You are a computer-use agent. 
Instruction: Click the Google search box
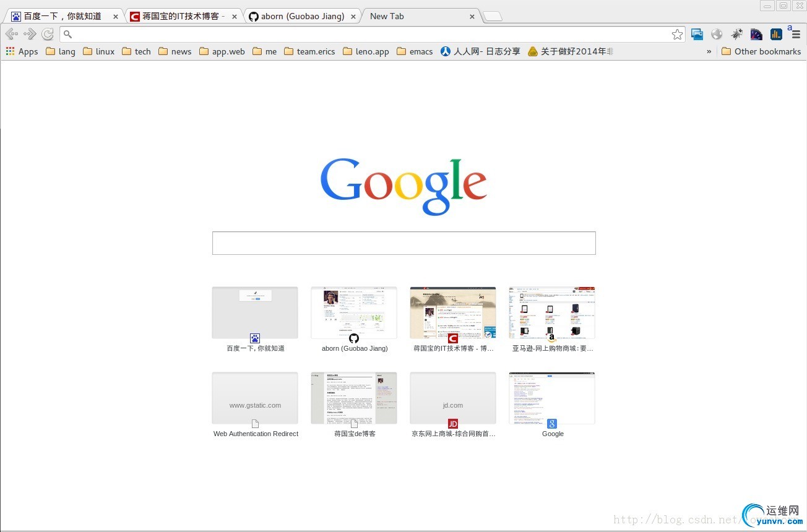tap(404, 243)
